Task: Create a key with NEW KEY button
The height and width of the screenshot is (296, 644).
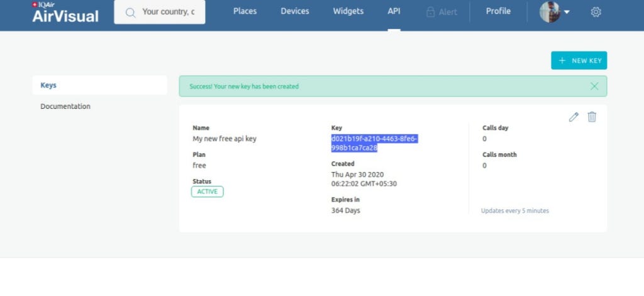Action: pos(579,60)
